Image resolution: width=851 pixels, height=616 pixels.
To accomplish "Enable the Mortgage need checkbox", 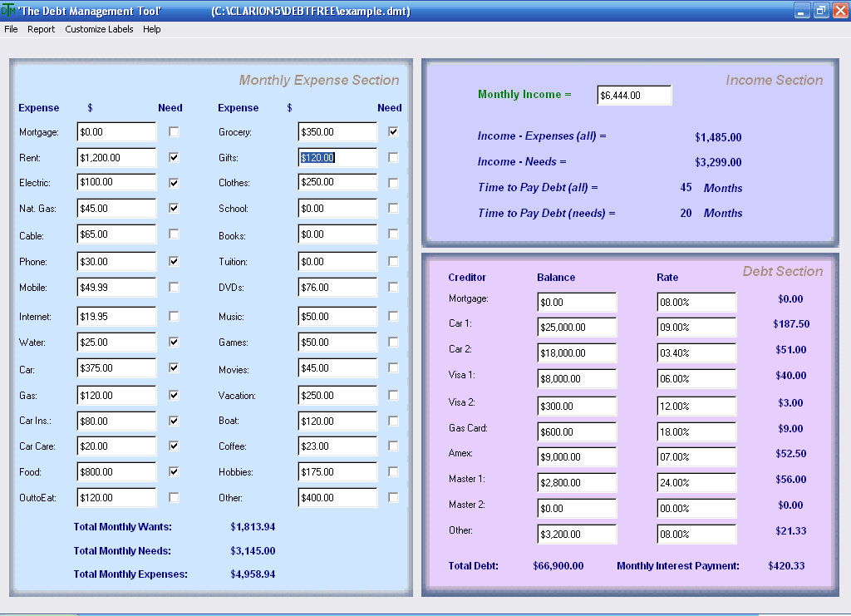I will [x=174, y=132].
